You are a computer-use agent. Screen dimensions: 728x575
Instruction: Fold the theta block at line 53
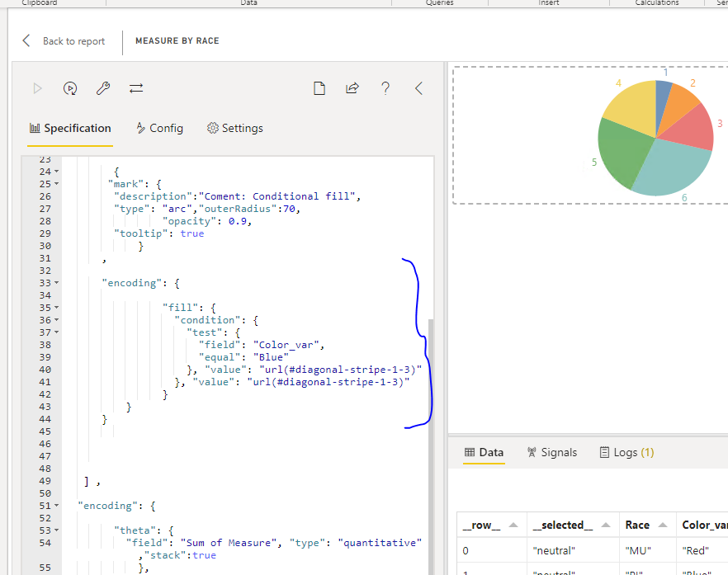tap(57, 530)
